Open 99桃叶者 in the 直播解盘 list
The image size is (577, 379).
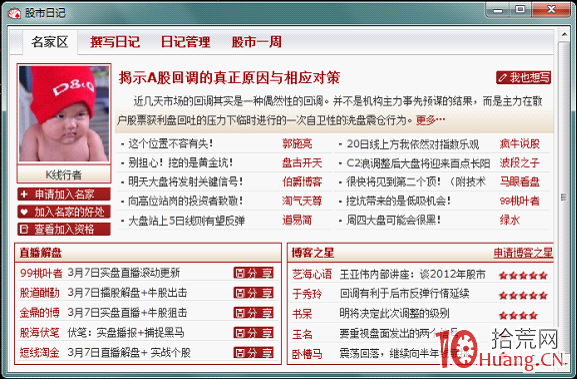click(41, 273)
